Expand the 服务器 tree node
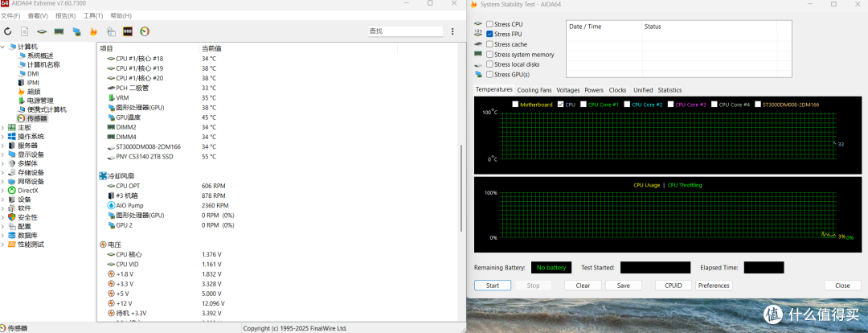This screenshot has width=868, height=333. pyautogui.click(x=2, y=145)
